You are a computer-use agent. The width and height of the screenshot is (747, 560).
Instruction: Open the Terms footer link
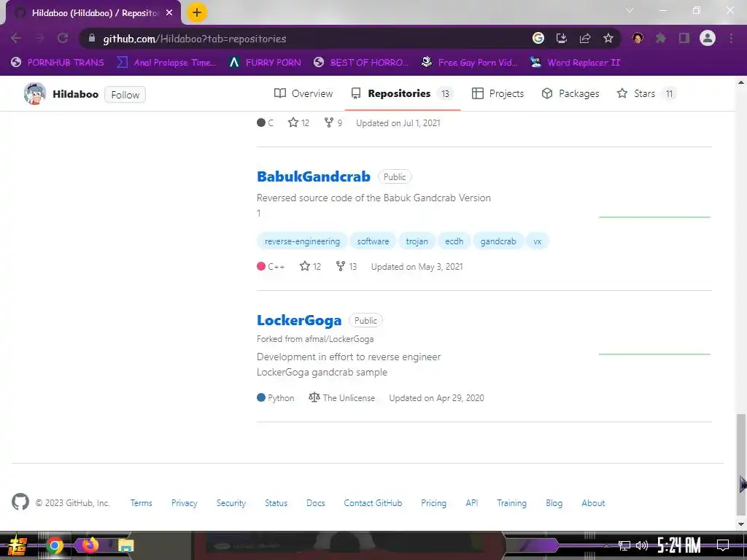click(x=141, y=503)
